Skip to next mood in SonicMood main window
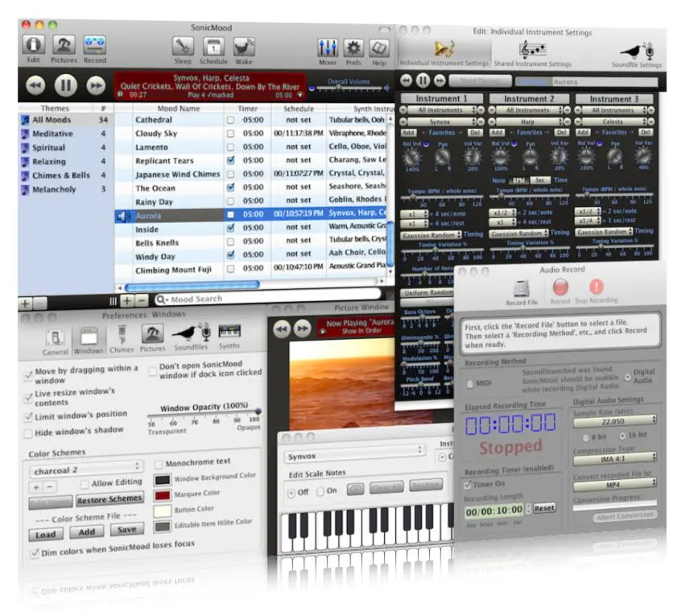 coord(96,85)
